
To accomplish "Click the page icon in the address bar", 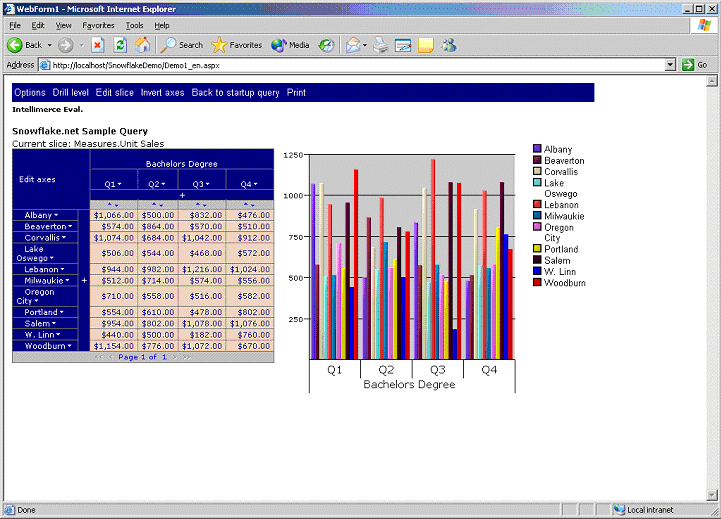I will [45, 65].
